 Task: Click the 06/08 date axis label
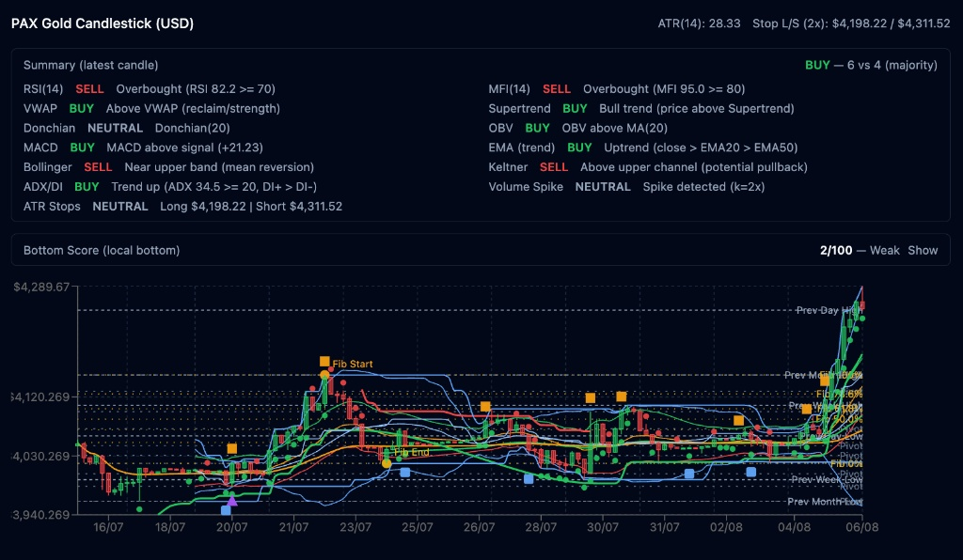[862, 527]
